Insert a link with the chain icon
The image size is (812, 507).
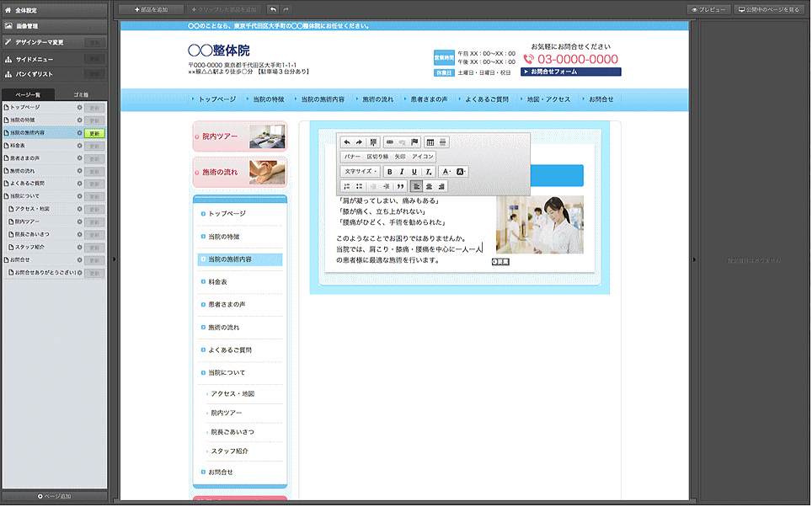[390, 142]
